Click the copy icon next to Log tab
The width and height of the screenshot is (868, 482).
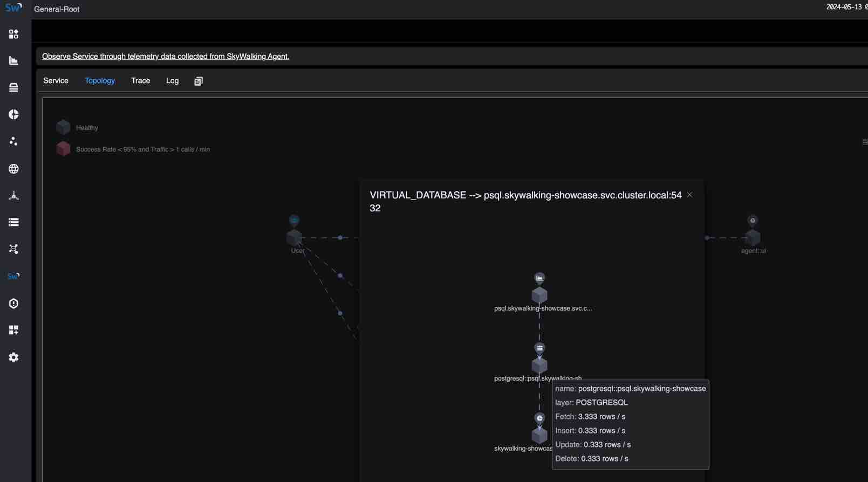click(199, 81)
